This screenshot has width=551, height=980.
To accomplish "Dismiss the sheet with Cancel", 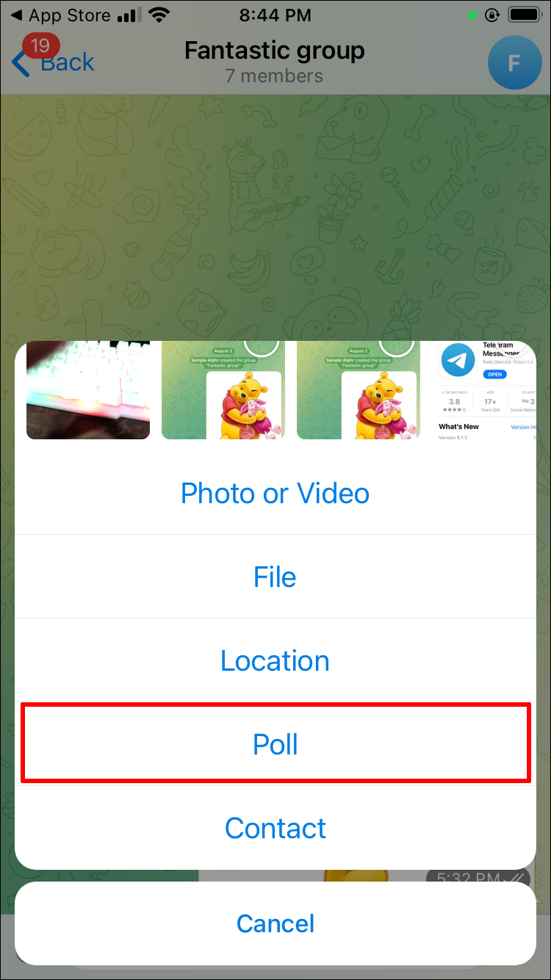I will coord(275,923).
